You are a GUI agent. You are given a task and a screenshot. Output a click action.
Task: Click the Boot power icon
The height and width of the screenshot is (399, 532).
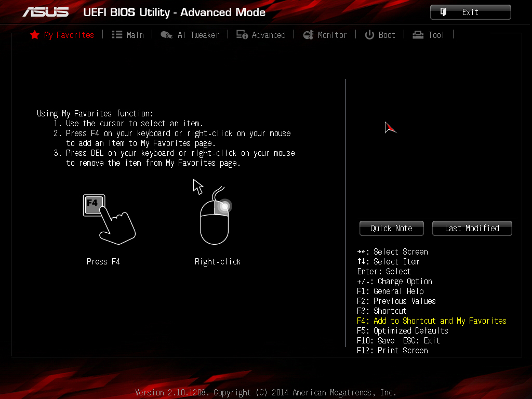[x=369, y=35]
